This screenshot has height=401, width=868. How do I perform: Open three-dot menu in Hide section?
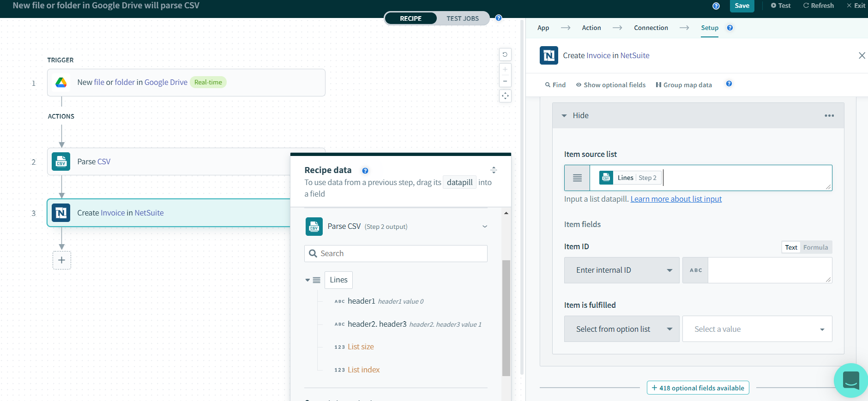(829, 116)
